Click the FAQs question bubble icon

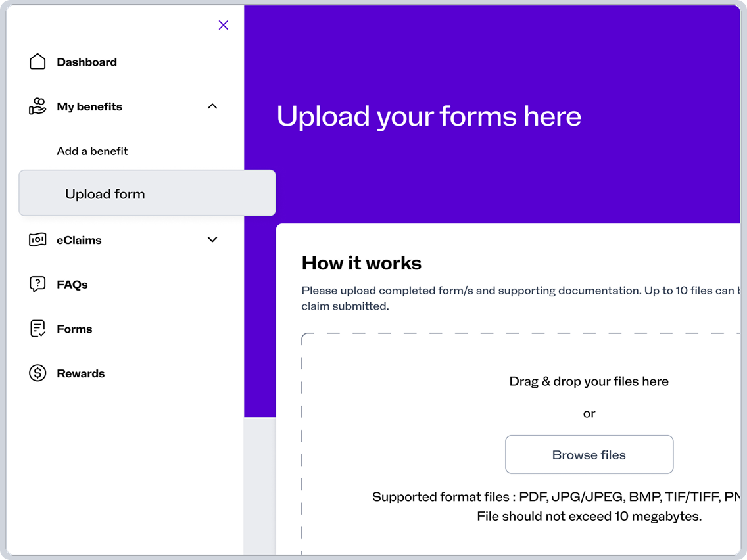click(x=37, y=285)
